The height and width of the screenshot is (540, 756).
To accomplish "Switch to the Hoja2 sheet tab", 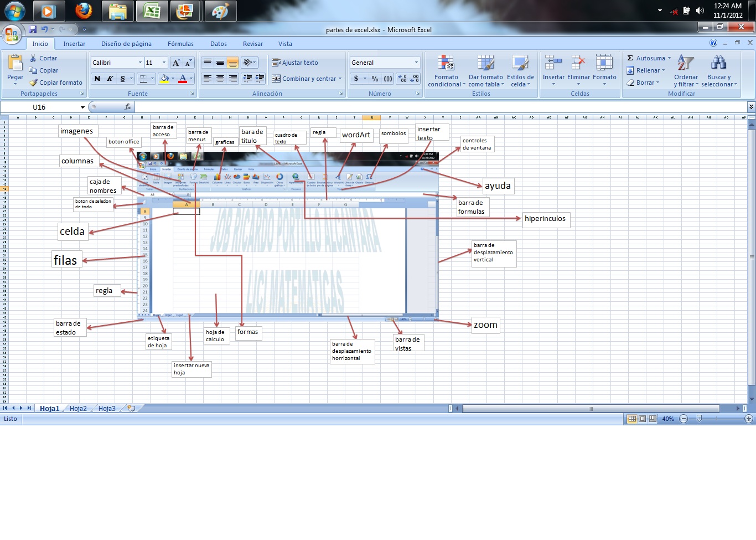I will coord(78,408).
